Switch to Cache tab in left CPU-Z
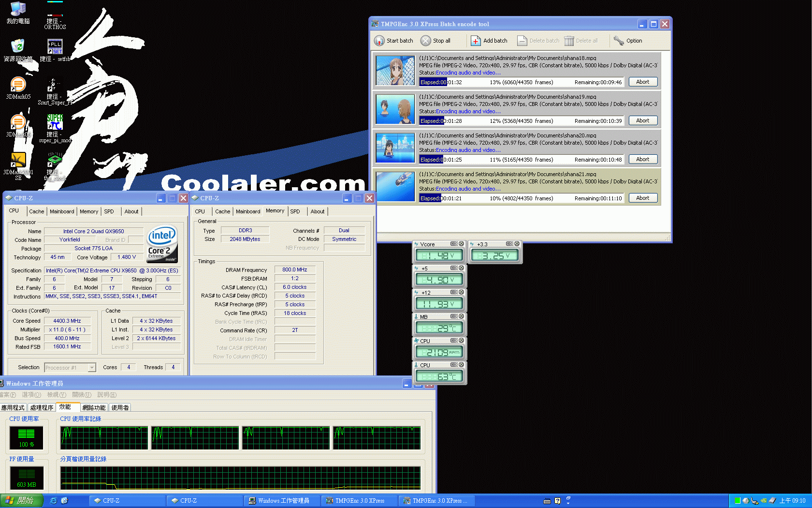 pos(36,211)
